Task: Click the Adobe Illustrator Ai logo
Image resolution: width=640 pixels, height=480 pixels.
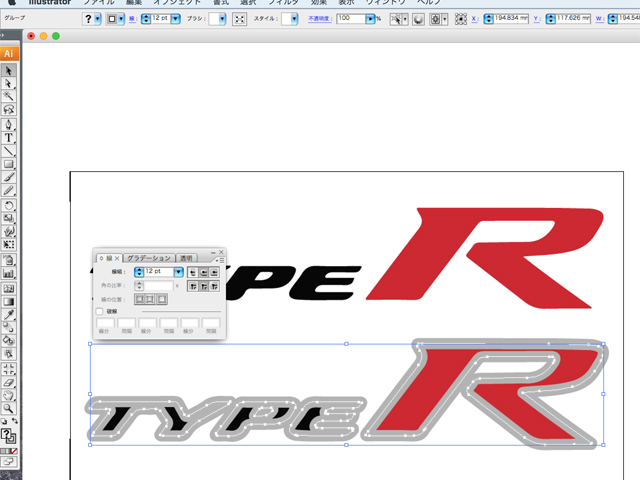Action: click(x=9, y=53)
